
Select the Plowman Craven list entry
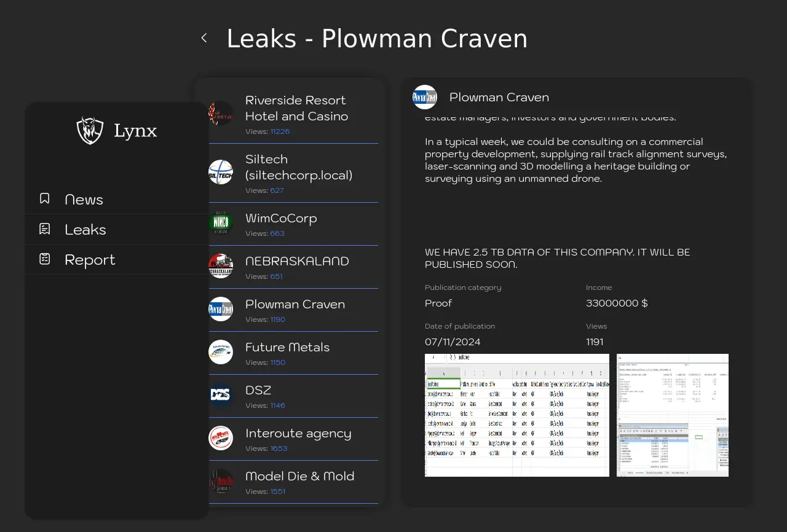pyautogui.click(x=295, y=304)
